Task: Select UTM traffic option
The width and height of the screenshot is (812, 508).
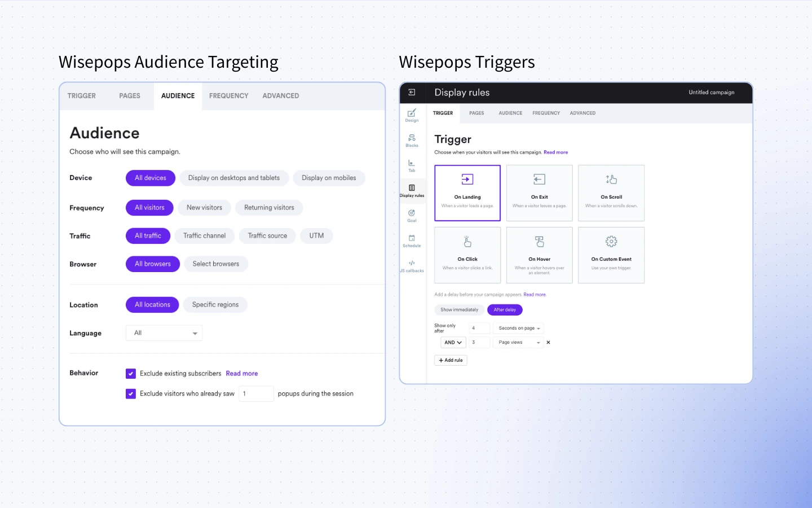Action: [x=316, y=236]
